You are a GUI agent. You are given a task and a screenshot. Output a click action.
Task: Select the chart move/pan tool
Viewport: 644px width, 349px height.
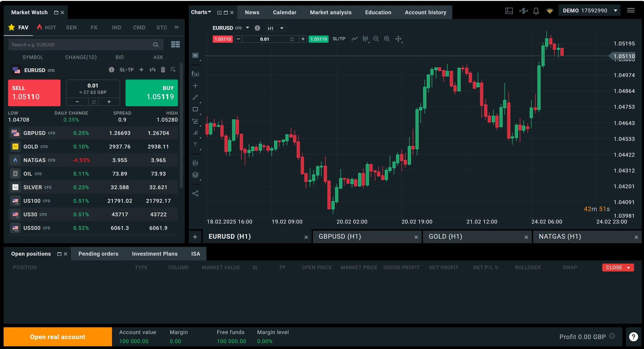pos(398,39)
